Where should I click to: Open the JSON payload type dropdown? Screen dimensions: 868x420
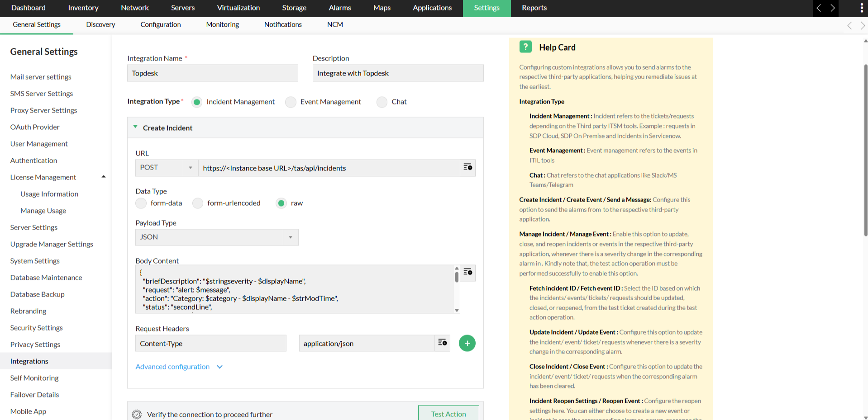217,237
